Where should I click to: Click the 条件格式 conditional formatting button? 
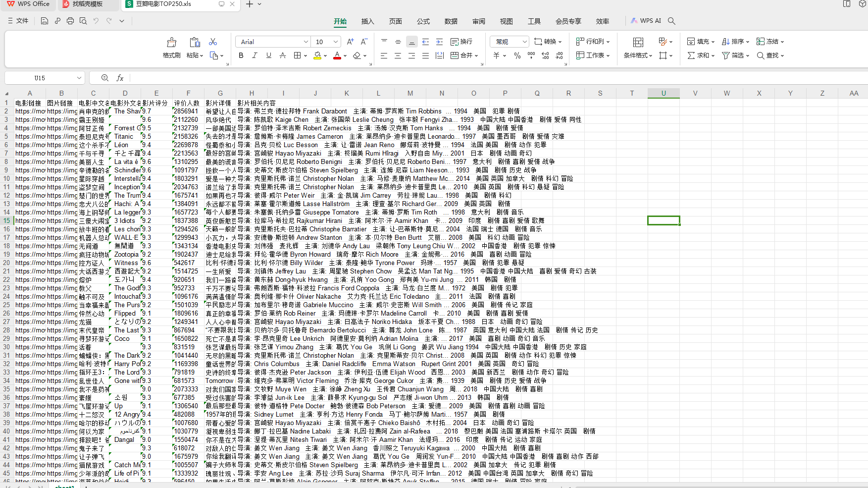(x=638, y=48)
